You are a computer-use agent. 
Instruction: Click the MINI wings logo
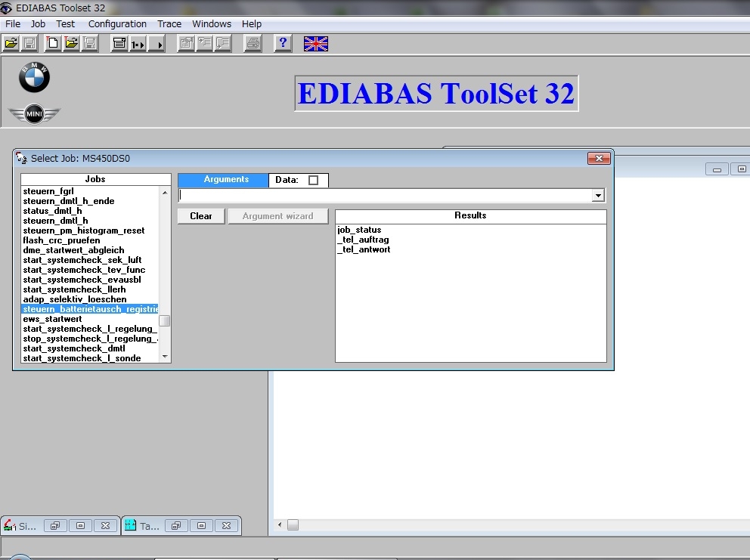tap(34, 114)
